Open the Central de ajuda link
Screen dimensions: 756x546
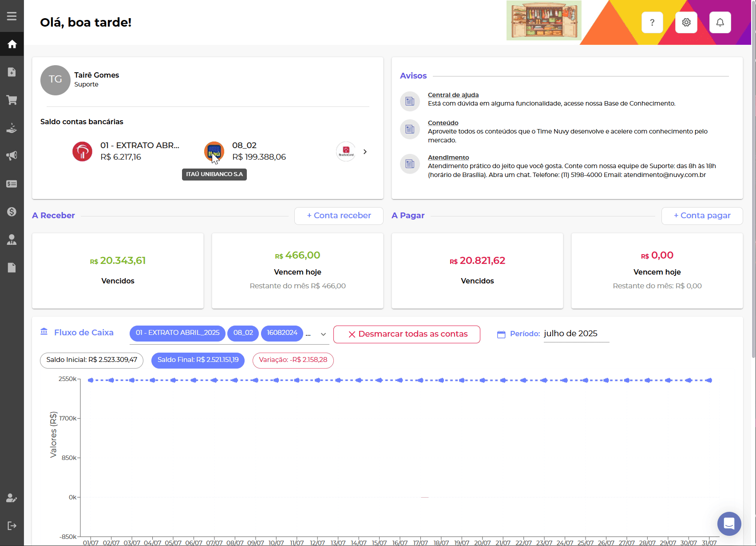(x=453, y=95)
